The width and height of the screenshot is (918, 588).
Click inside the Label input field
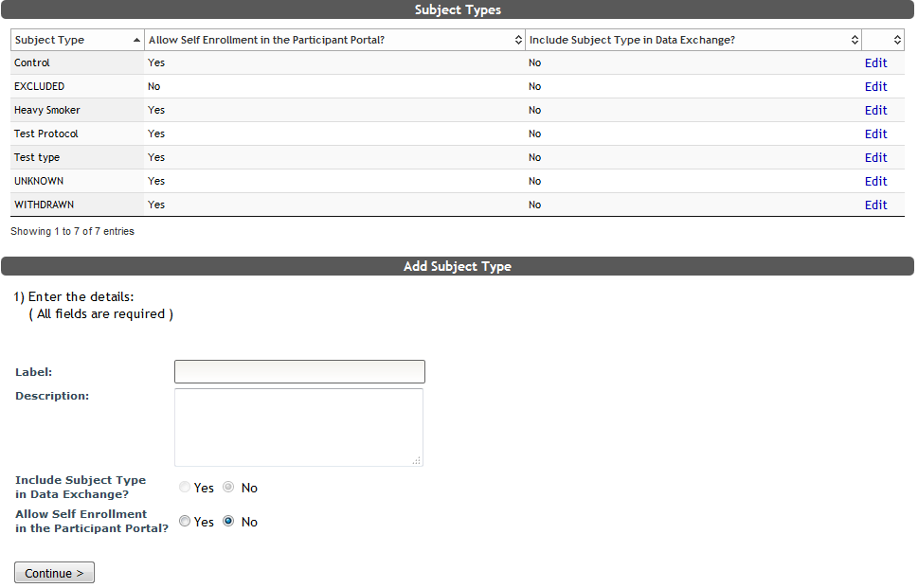298,371
